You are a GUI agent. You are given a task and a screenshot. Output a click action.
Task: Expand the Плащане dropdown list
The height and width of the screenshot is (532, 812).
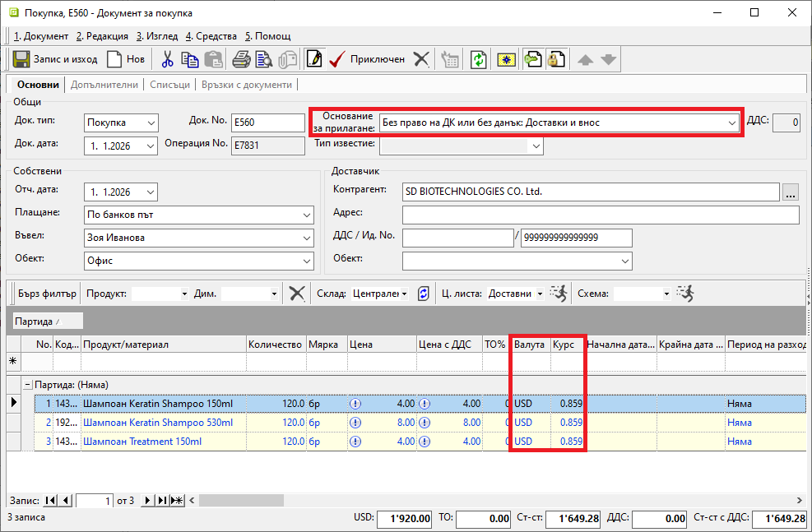coord(306,215)
